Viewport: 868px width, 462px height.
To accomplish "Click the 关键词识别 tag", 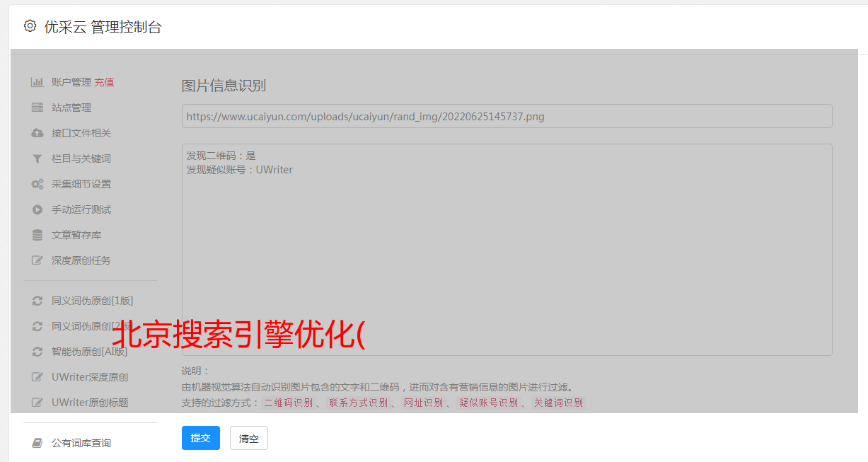I will 559,403.
